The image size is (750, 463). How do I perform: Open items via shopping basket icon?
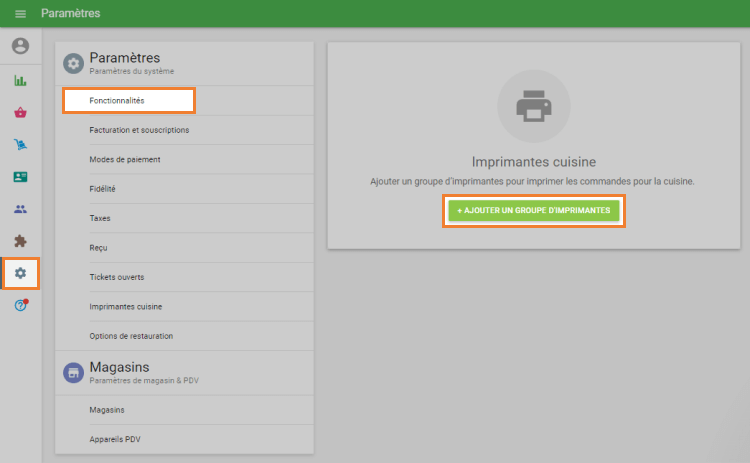coord(20,112)
